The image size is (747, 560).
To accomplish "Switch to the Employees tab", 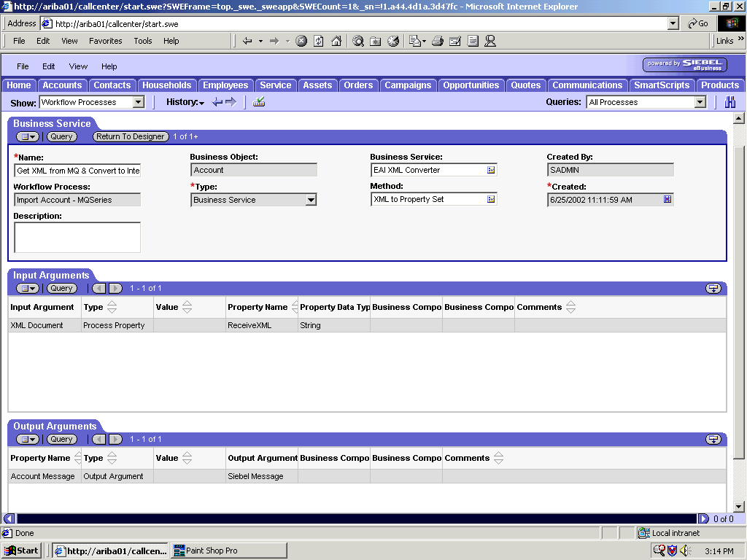I will (x=225, y=85).
